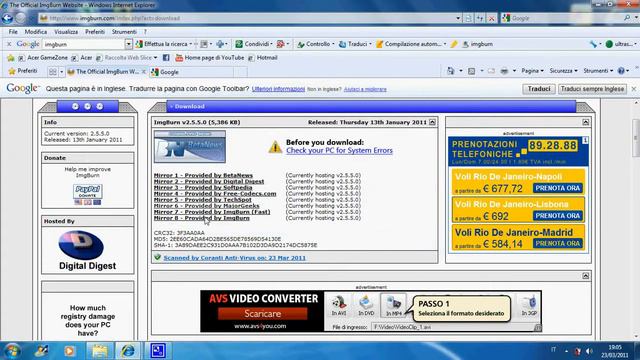
Task: Click the Traduci translate button in infobar
Action: 538,89
